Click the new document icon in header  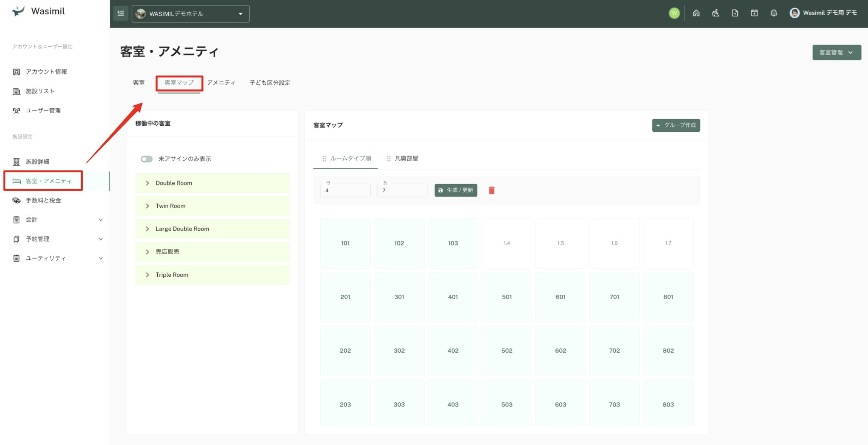coord(735,13)
